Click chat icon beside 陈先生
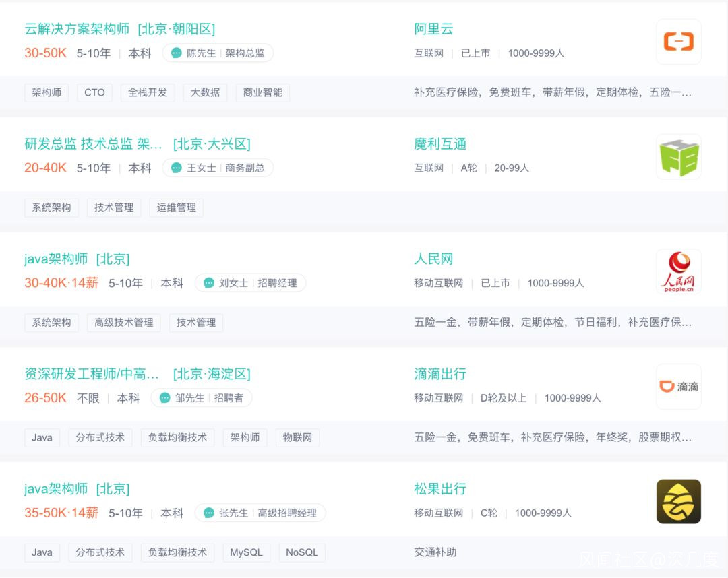 pos(177,53)
